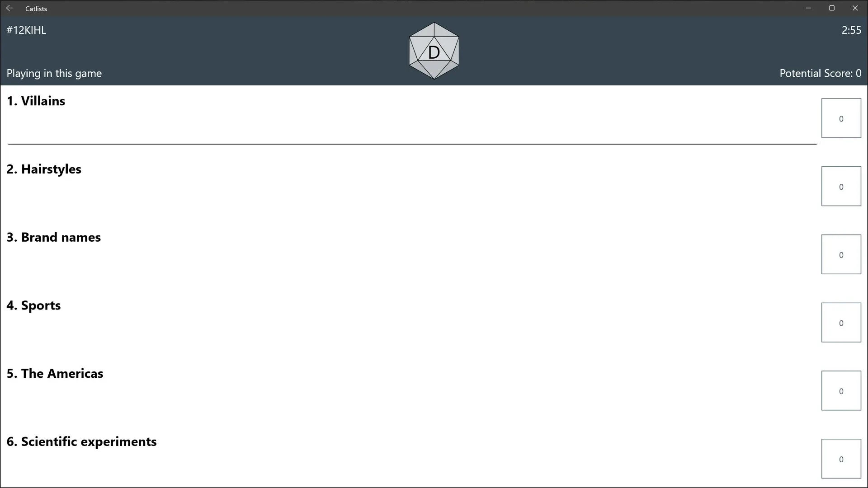
Task: Click the Playing in this game text
Action: pos(54,73)
